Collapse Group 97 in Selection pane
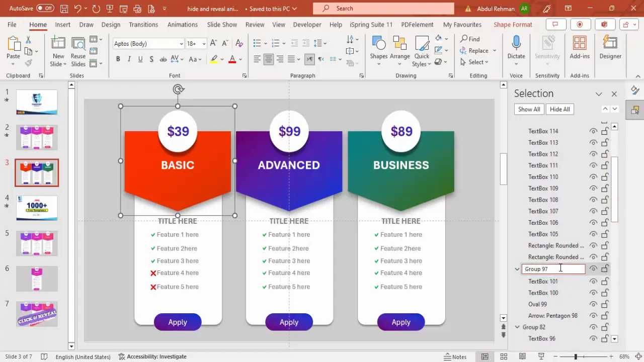 coord(517,269)
